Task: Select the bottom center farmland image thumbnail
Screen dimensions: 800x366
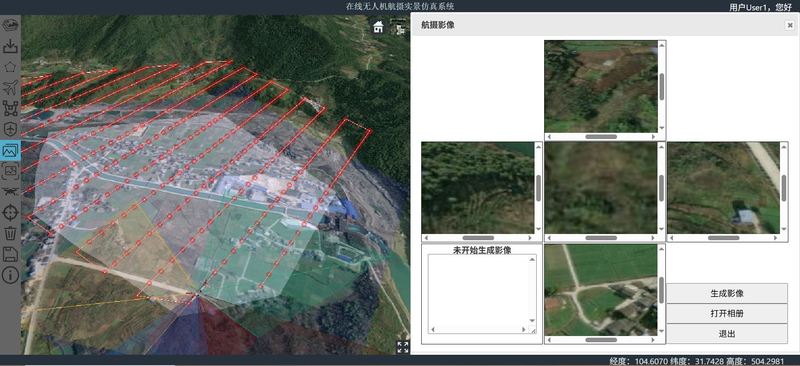Action: pyautogui.click(x=601, y=289)
